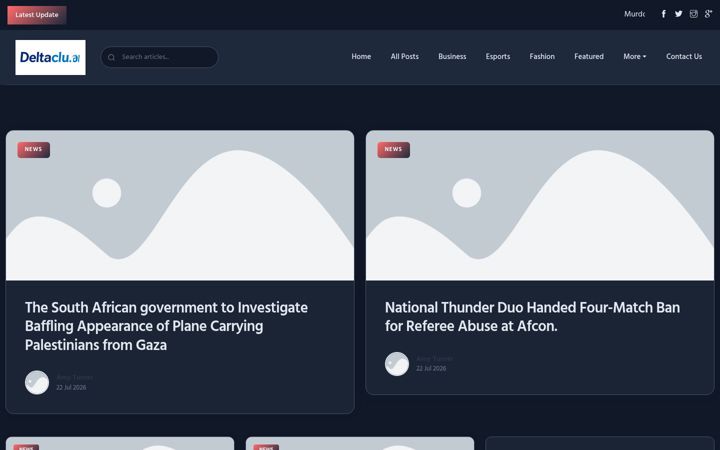This screenshot has height=450, width=720.
Task: Open South African government plane article headline
Action: coord(166,326)
